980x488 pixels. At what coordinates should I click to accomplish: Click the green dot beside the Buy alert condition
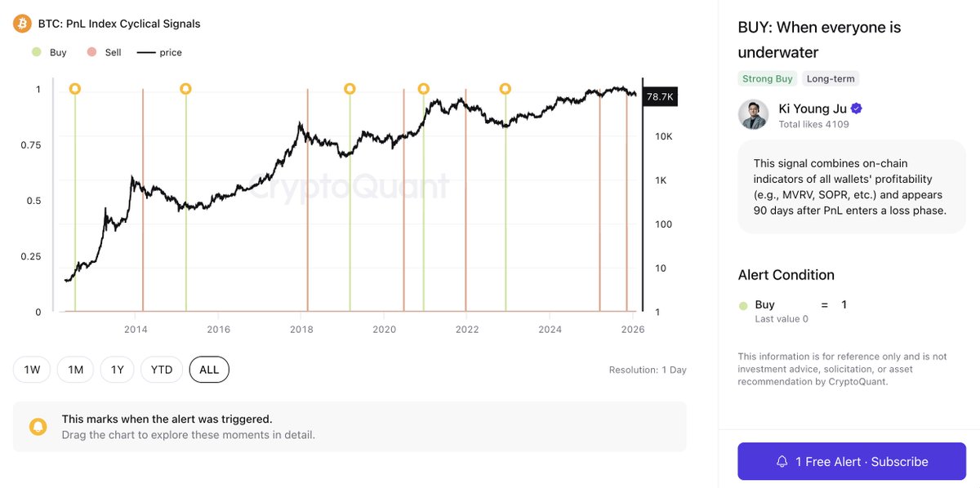coord(742,304)
